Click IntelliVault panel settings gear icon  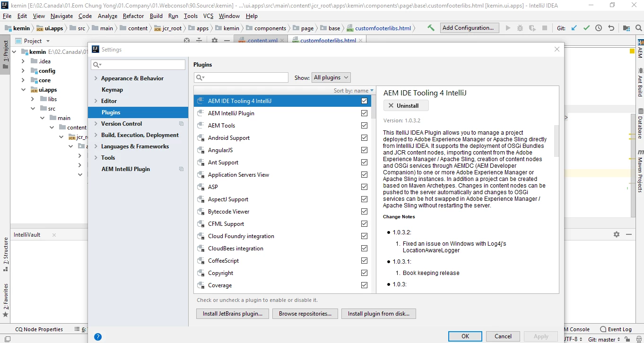(616, 234)
